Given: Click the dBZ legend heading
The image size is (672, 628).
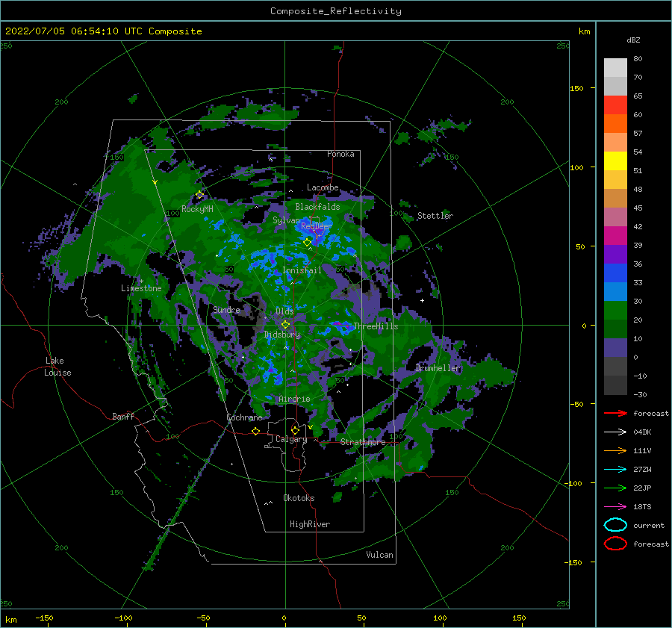Looking at the screenshot, I should click(x=633, y=40).
